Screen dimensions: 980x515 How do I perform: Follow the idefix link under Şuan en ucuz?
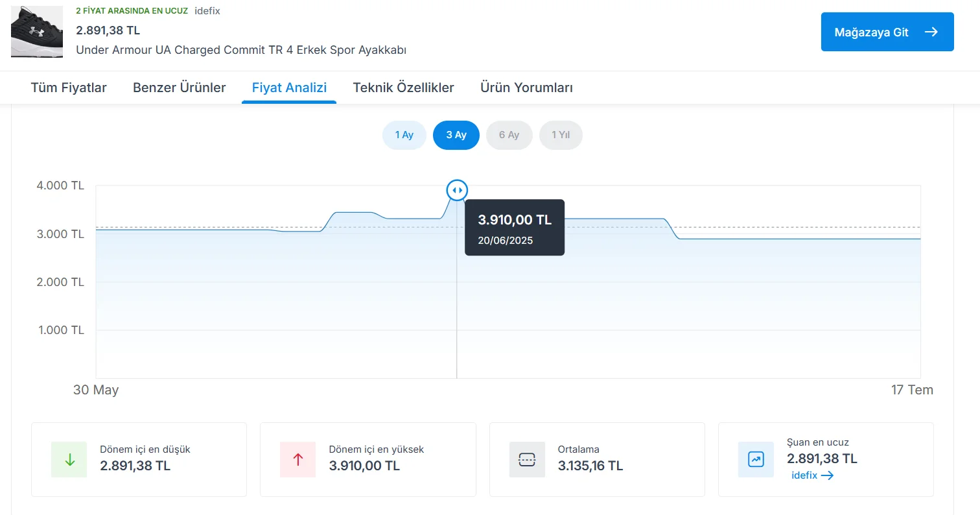812,475
